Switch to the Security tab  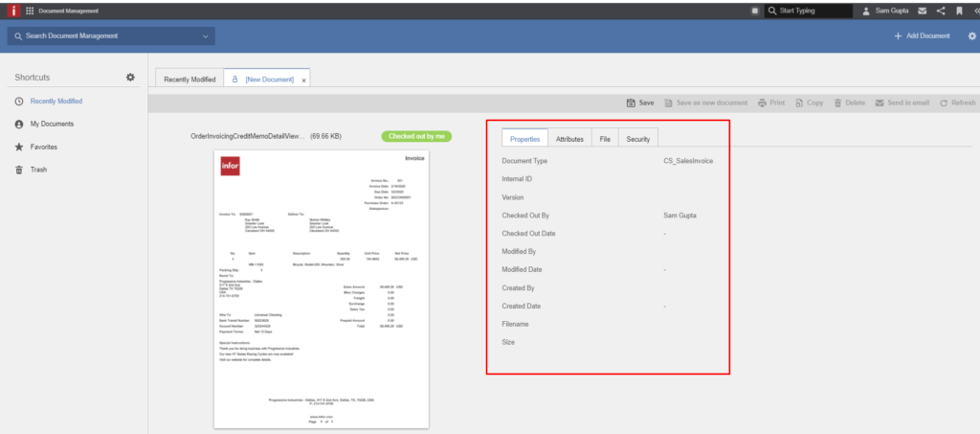638,139
